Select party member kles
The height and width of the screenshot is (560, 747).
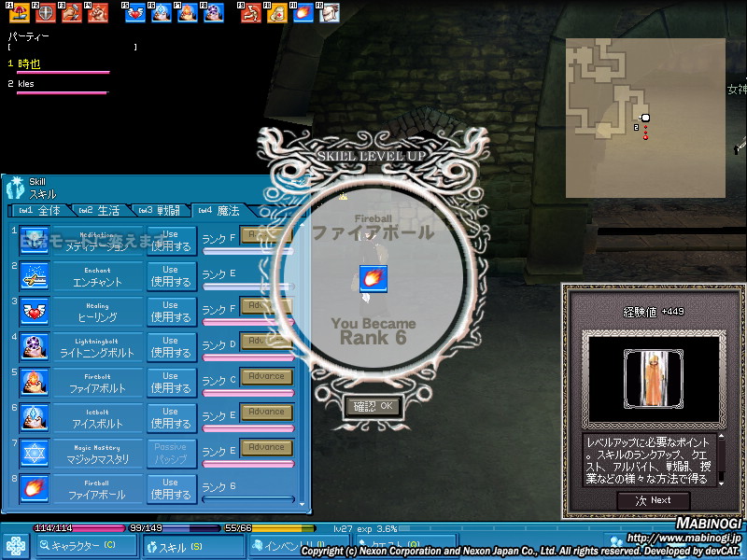click(26, 84)
